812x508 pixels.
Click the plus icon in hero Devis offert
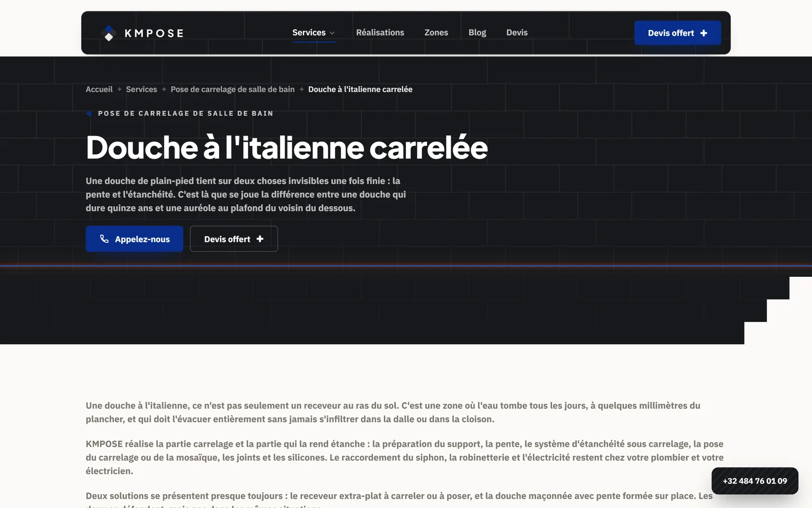click(x=260, y=239)
